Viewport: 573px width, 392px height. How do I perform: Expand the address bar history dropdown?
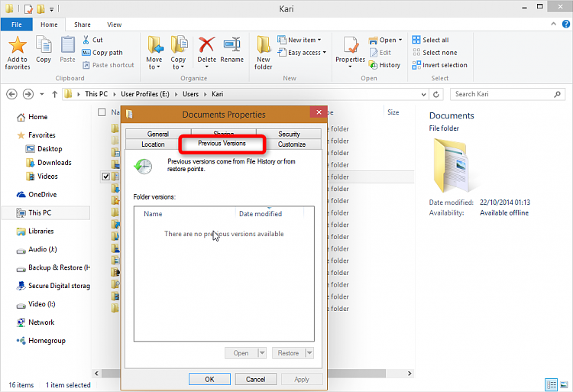click(423, 95)
